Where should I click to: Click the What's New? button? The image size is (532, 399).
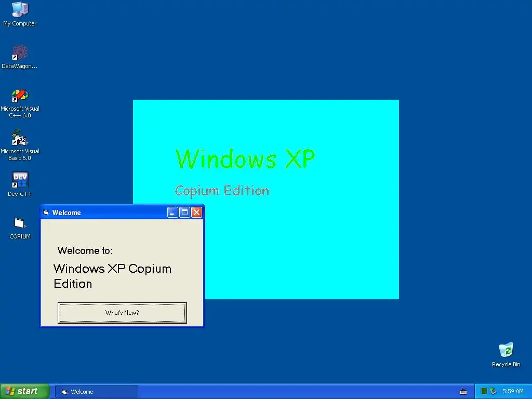122,312
